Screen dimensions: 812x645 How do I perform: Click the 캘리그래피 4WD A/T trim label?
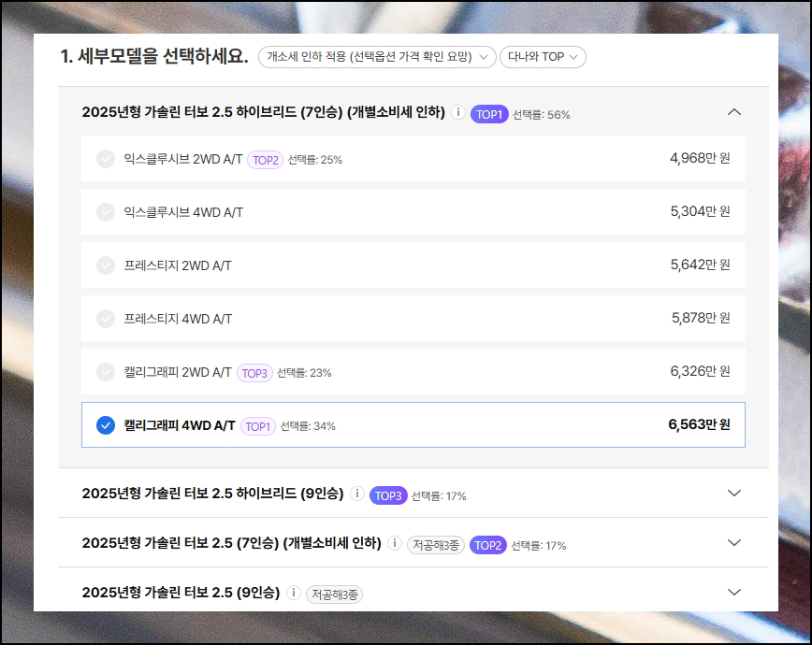180,425
